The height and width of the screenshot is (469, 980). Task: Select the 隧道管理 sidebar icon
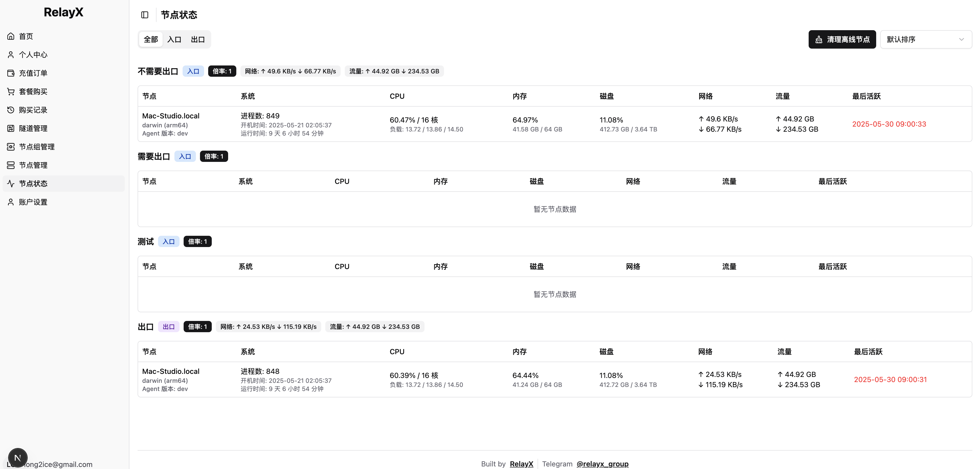11,128
